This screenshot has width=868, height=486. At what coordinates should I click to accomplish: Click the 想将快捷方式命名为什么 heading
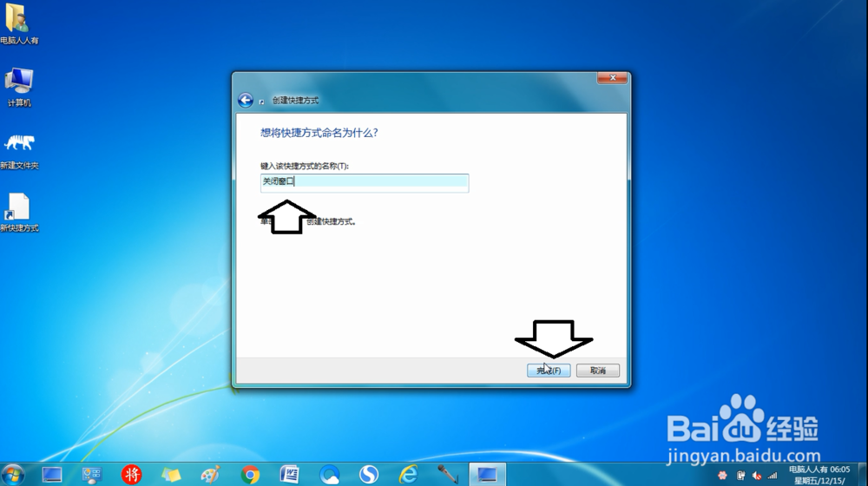pos(319,133)
